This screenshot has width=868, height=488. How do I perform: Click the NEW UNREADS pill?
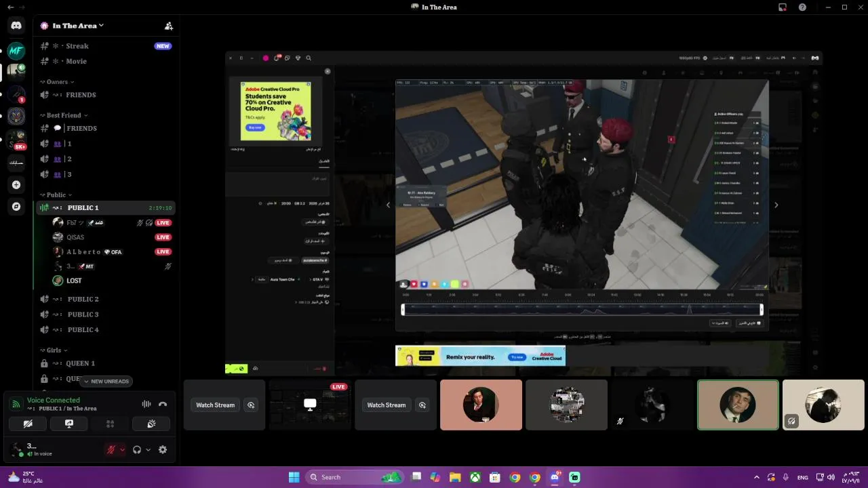coord(106,381)
